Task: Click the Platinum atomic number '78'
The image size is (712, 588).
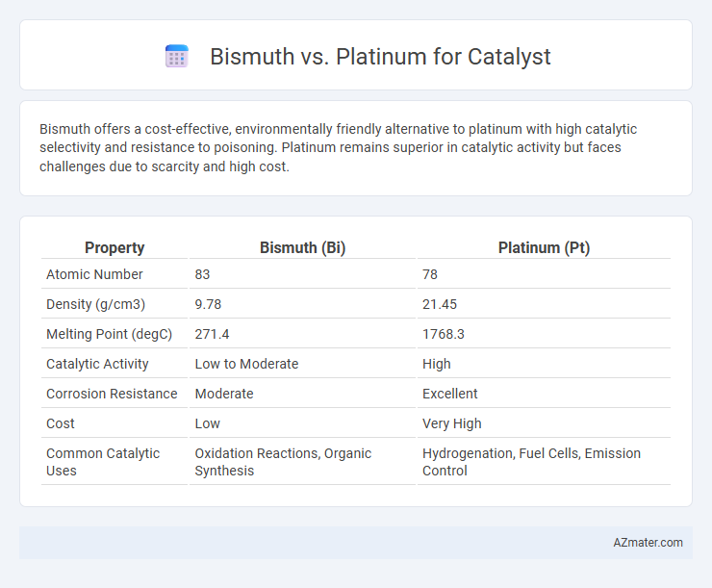Action: [430, 274]
